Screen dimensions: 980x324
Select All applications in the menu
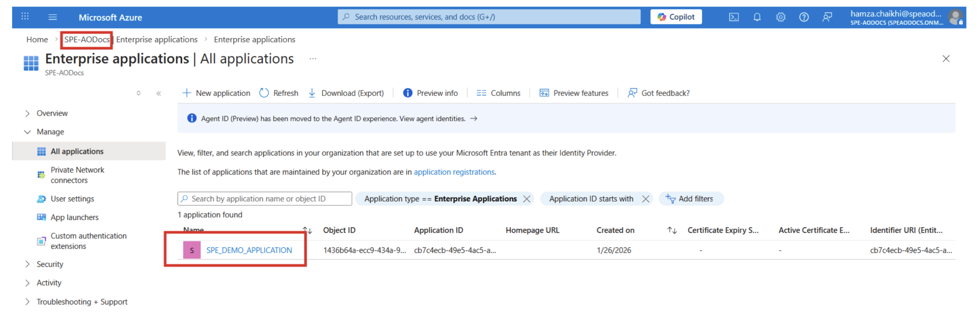click(89, 151)
